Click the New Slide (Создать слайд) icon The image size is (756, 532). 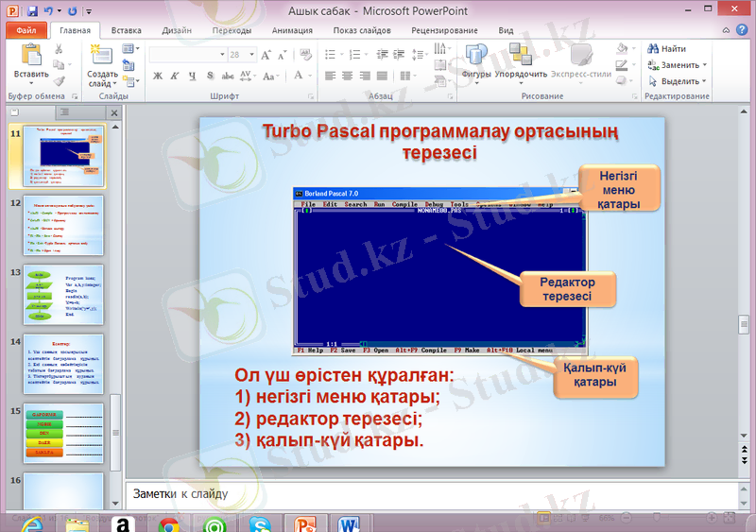(101, 56)
